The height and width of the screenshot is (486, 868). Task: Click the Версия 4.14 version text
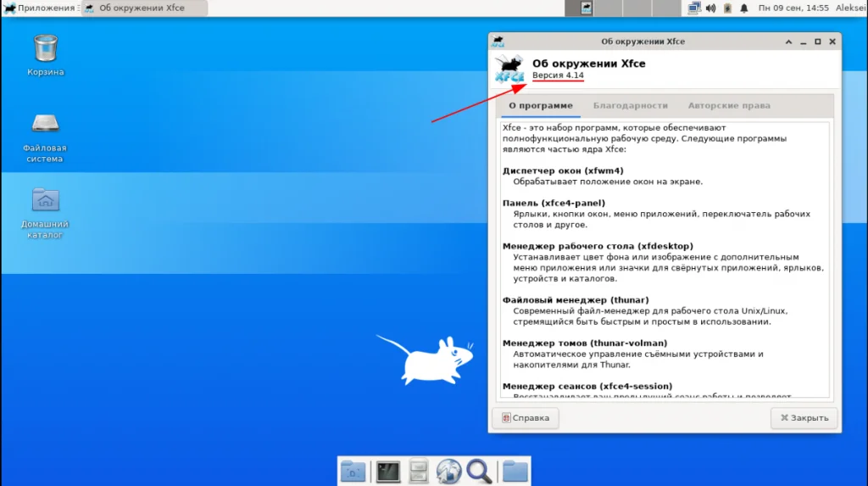(558, 75)
